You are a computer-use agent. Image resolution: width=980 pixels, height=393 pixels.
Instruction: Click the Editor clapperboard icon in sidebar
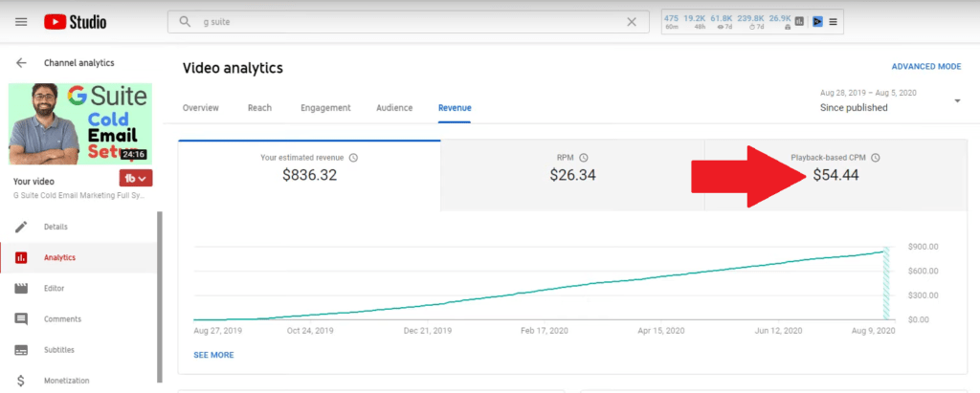pyautogui.click(x=21, y=288)
